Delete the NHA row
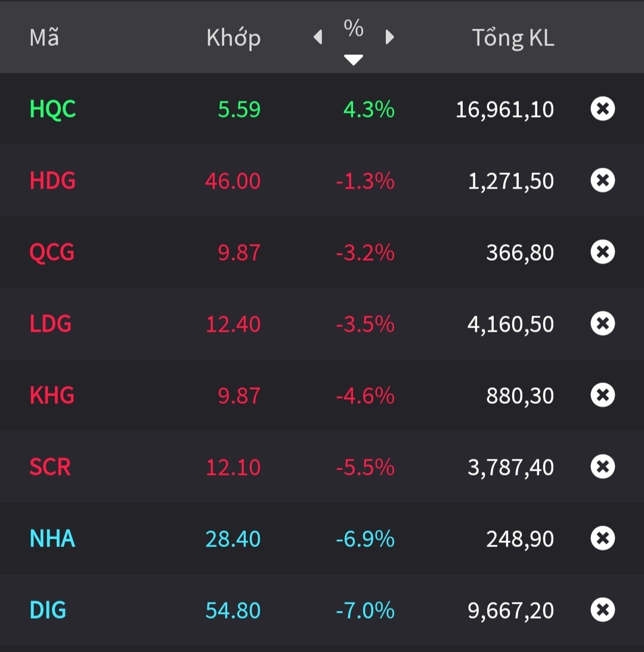Viewport: 644px width, 652px height. coord(602,539)
